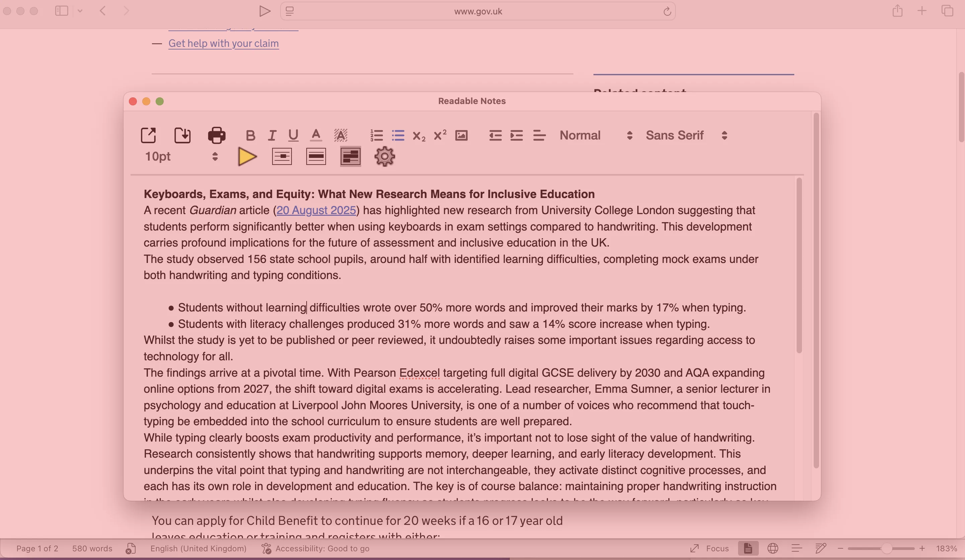Viewport: 965px width, 560px height.
Task: Click the www.gov.uk address bar
Action: point(478,11)
